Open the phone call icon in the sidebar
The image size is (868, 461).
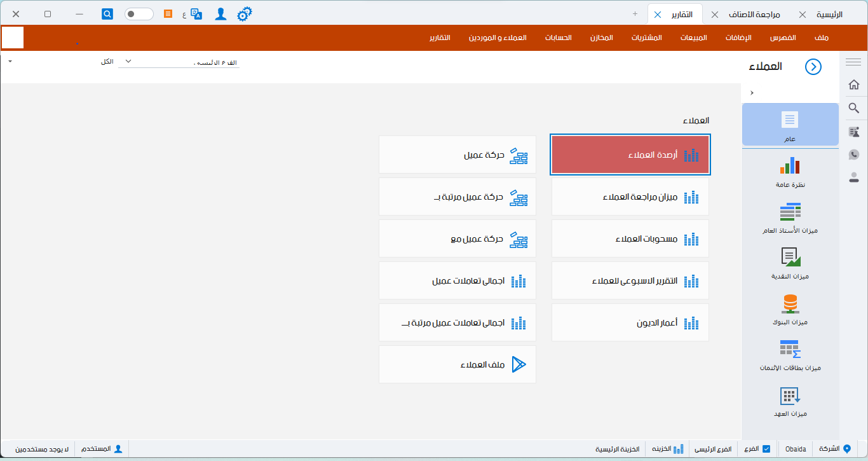[x=855, y=154]
